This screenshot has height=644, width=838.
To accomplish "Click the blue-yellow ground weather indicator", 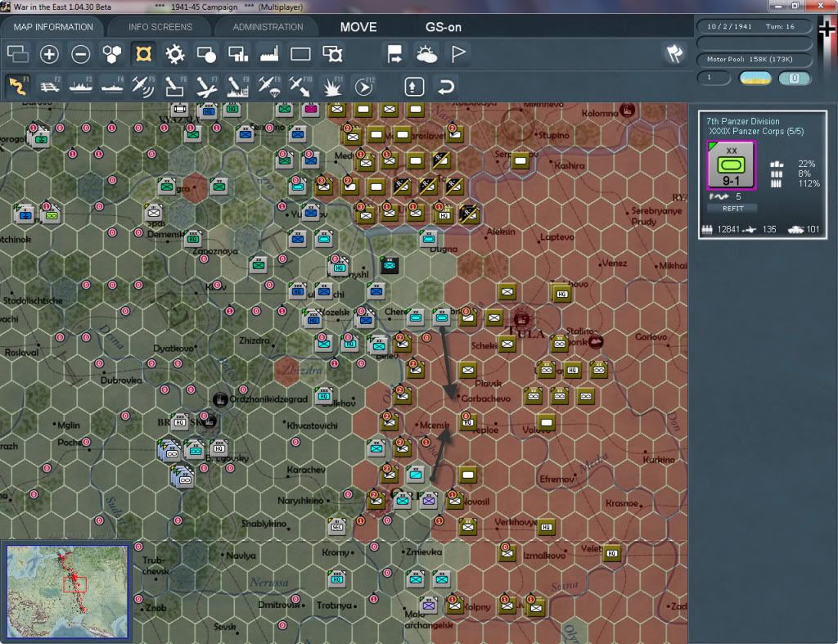I will click(755, 78).
